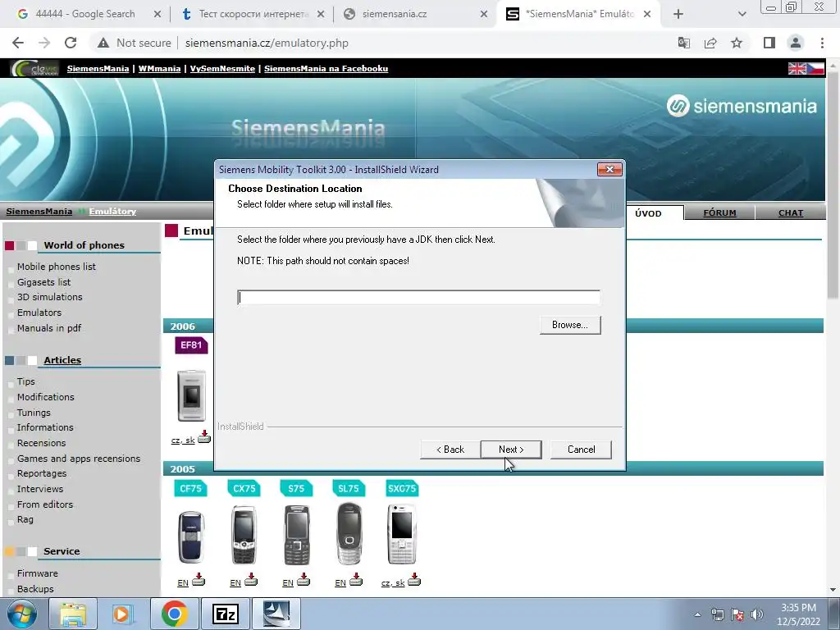Close the siemensania.cz tab
Viewport: 840px width, 630px height.
point(484,14)
